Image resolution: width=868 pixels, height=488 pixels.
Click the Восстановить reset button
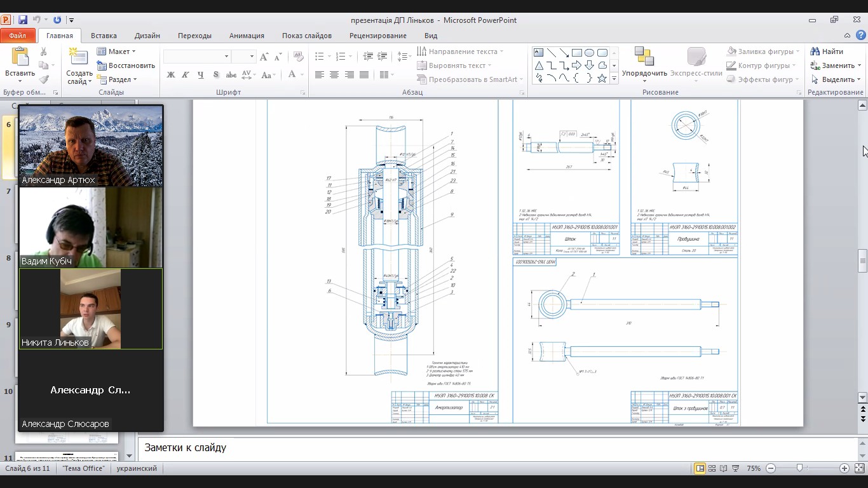[126, 65]
